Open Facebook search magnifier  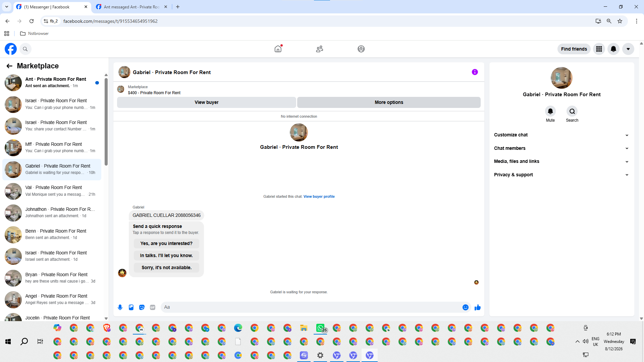tap(25, 49)
